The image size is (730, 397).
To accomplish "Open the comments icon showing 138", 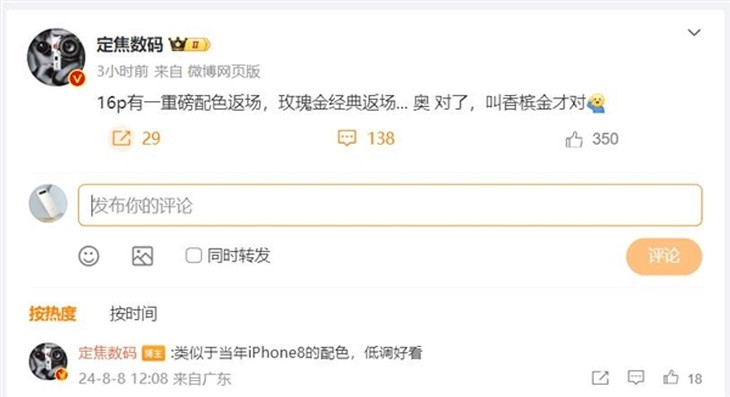I will (347, 138).
